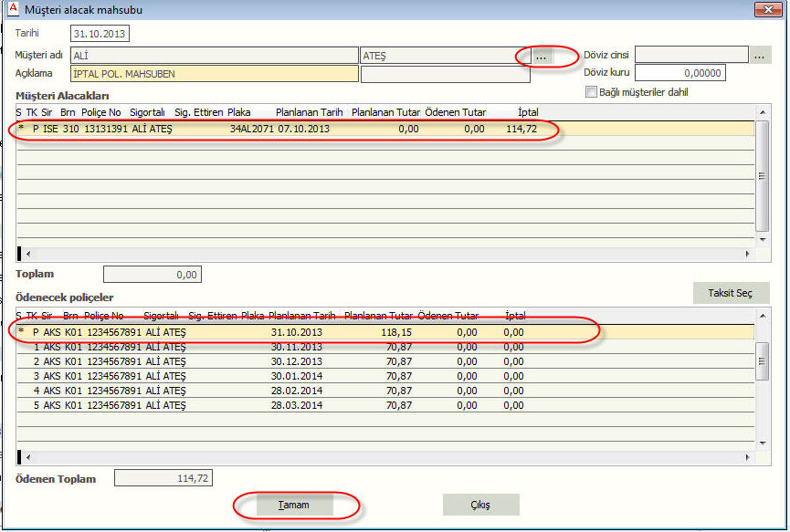Screen dimensions: 790x532
Task: Click the application icon in title bar
Action: pos(12,9)
